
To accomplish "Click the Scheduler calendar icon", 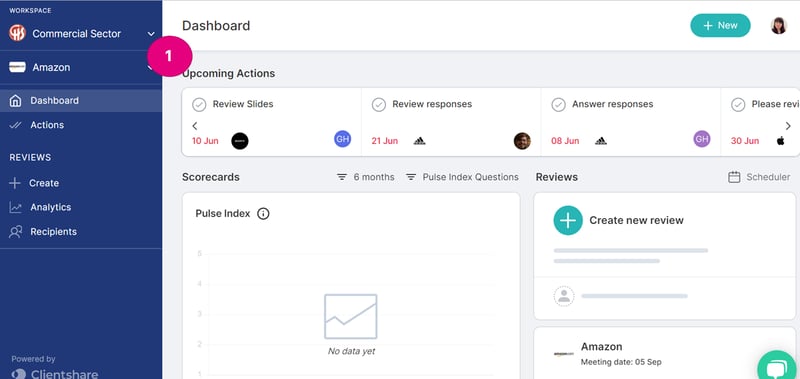I will [734, 177].
